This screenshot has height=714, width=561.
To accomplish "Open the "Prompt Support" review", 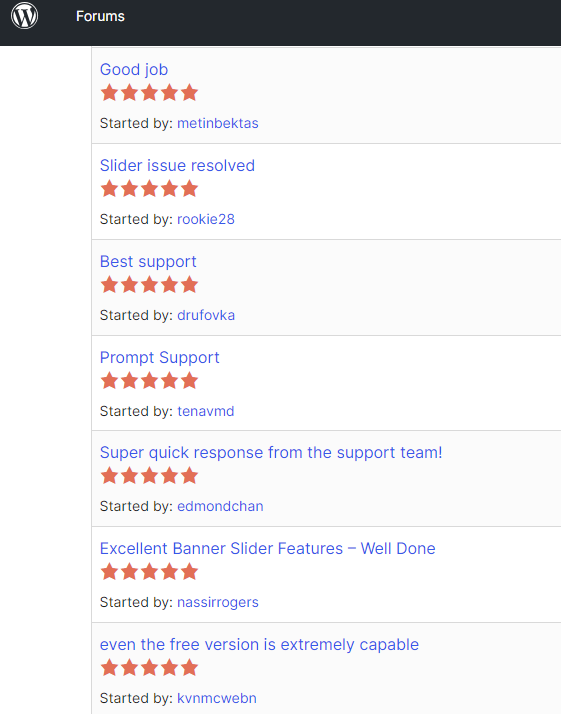I will [x=159, y=358].
